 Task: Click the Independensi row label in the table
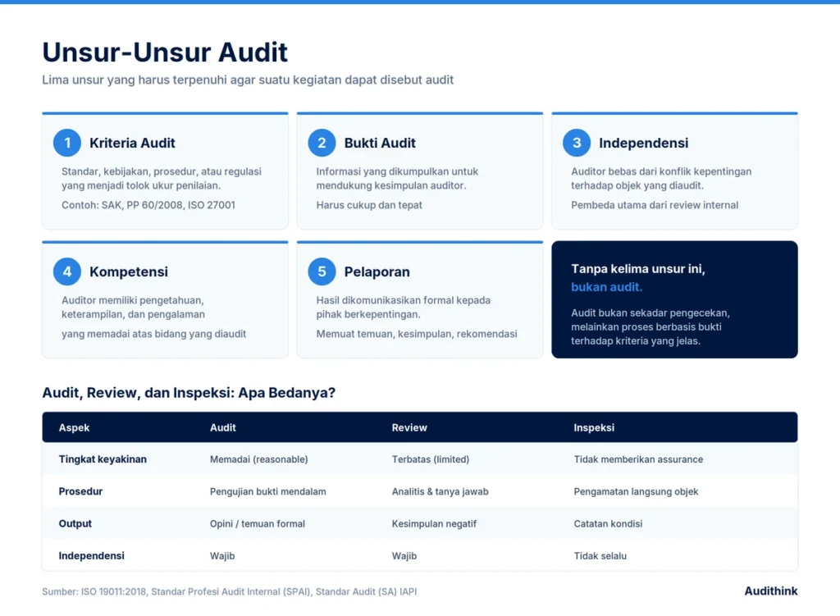click(91, 555)
